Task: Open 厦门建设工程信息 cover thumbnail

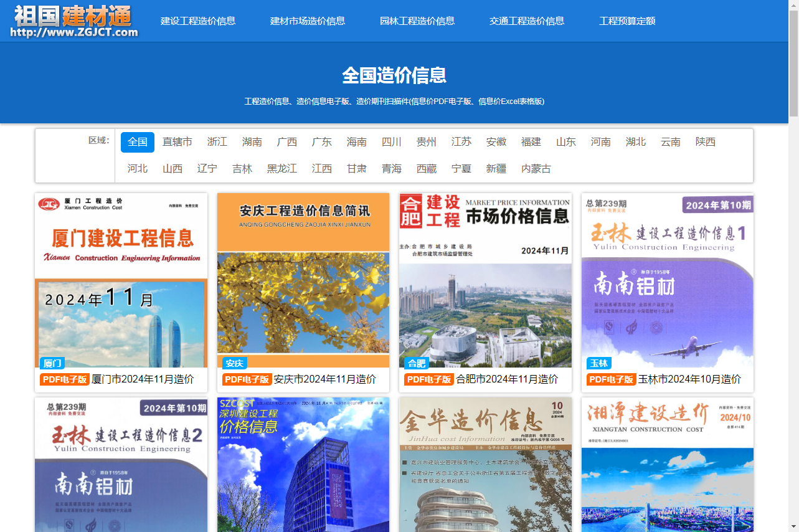Action: [x=121, y=280]
